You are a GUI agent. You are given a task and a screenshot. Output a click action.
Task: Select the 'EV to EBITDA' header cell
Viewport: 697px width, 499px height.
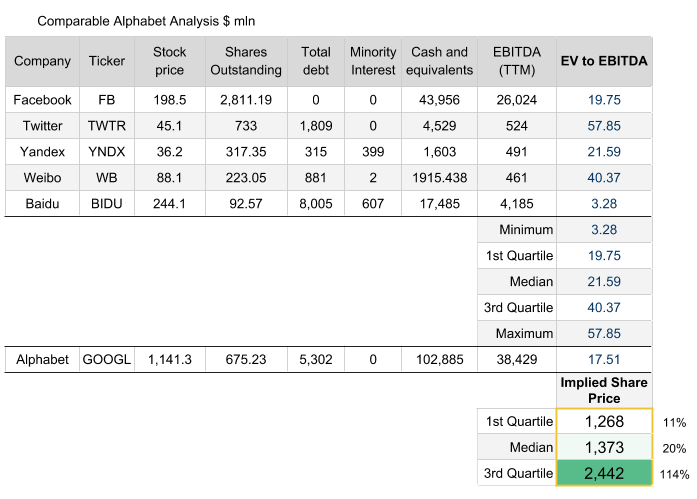click(603, 61)
